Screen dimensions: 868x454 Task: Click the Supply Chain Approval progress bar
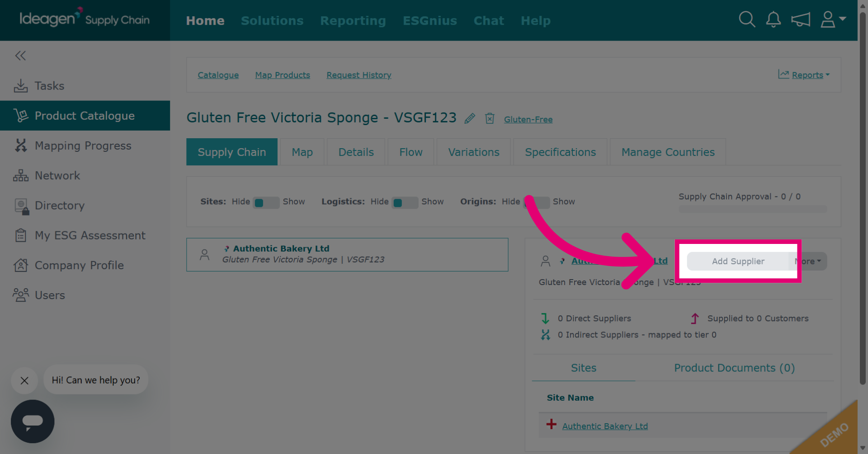point(753,209)
